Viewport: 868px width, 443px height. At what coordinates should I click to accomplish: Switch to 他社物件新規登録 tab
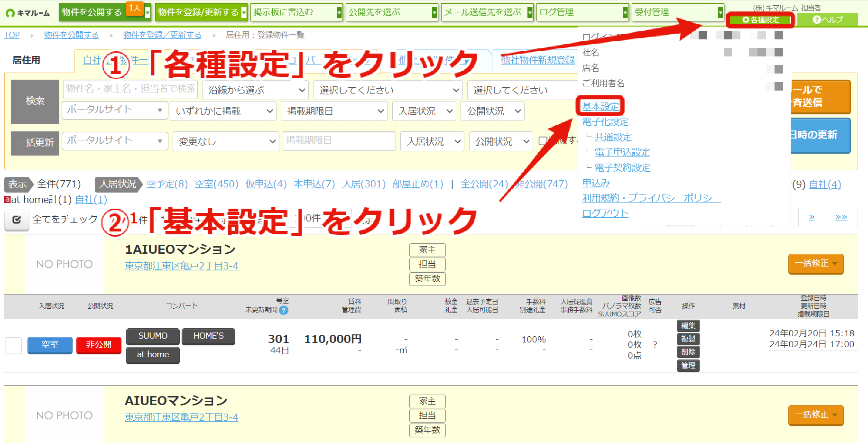[x=537, y=60]
